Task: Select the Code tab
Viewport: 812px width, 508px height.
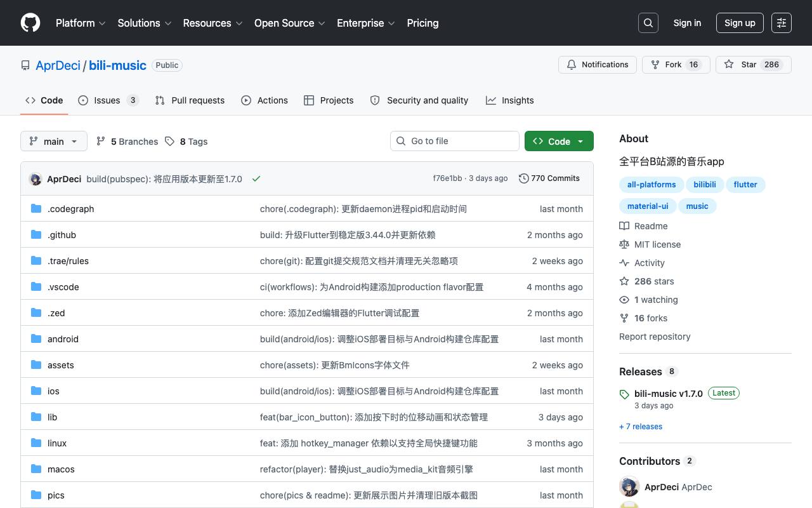Action: click(x=44, y=100)
